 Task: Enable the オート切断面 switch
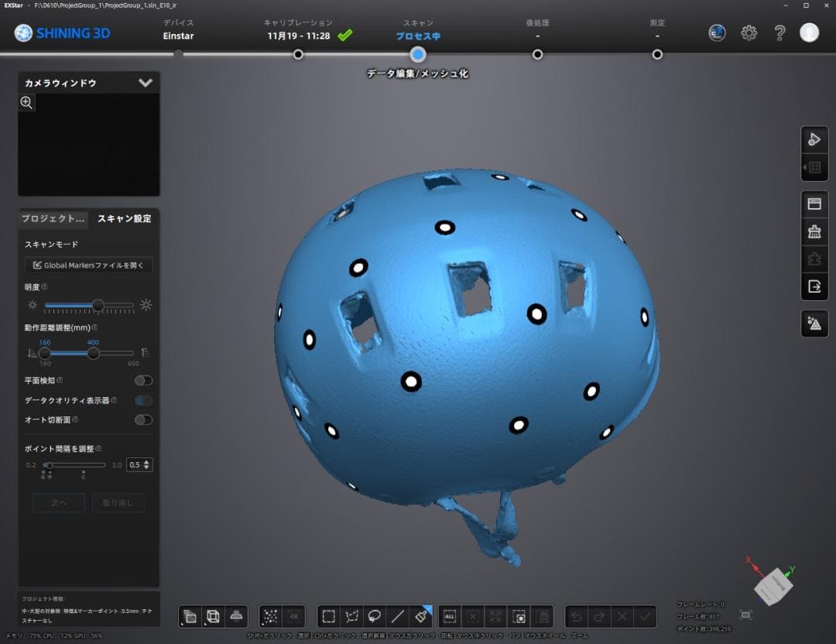click(143, 420)
